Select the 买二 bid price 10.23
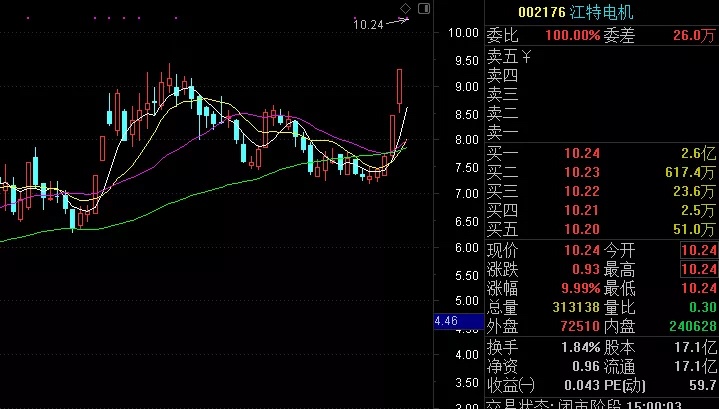This screenshot has width=719, height=409. [584, 172]
